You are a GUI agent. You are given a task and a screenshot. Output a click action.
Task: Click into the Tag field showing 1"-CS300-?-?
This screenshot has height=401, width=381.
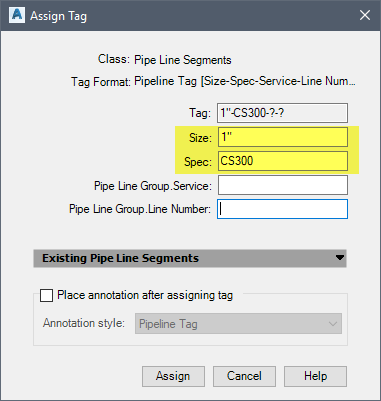pos(282,113)
